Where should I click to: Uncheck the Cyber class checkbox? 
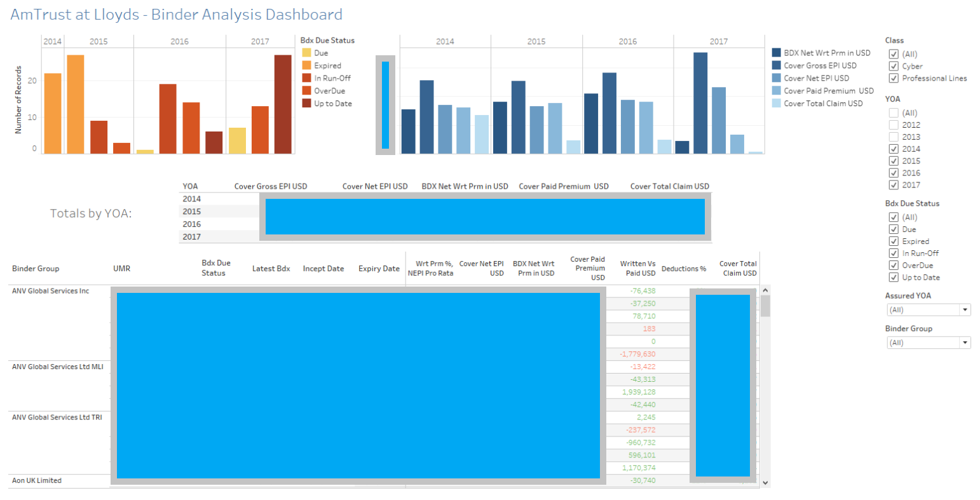click(894, 66)
